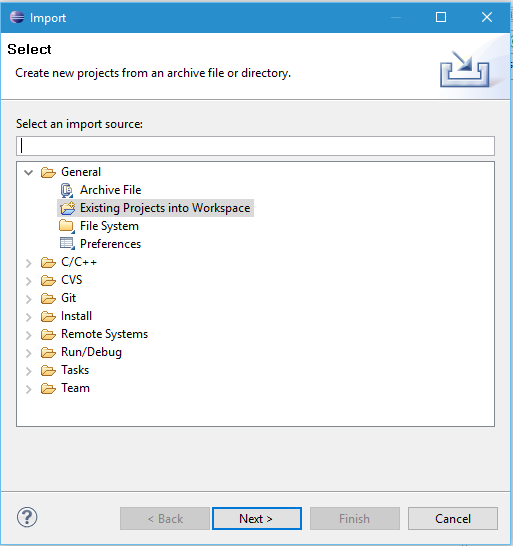Collapse the General category
513x546 pixels.
pos(29,172)
